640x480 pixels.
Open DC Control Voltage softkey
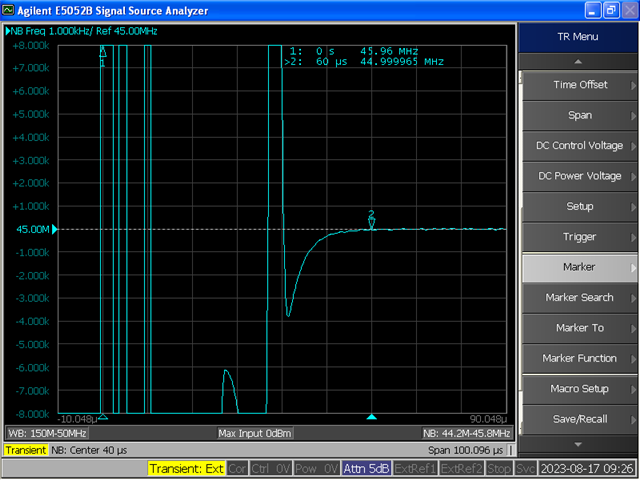580,146
